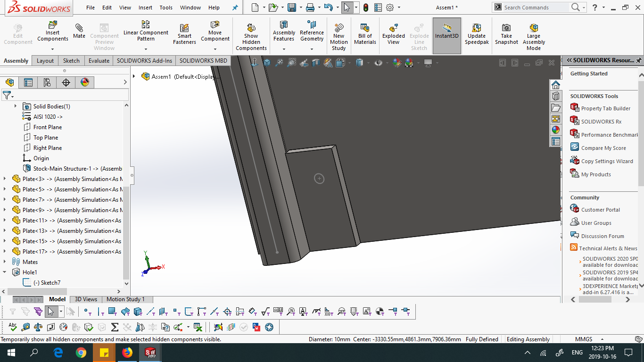Open Firefox from the taskbar
This screenshot has width=644, height=362.
(127, 353)
